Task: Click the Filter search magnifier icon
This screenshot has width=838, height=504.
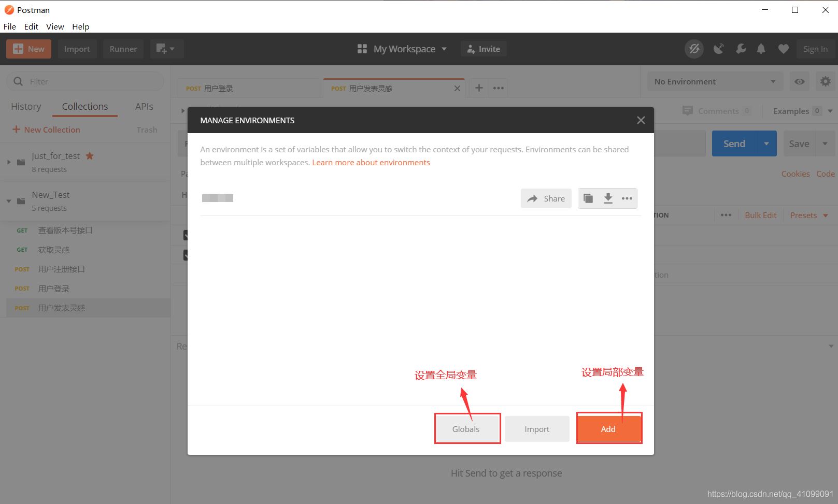Action: 18,81
